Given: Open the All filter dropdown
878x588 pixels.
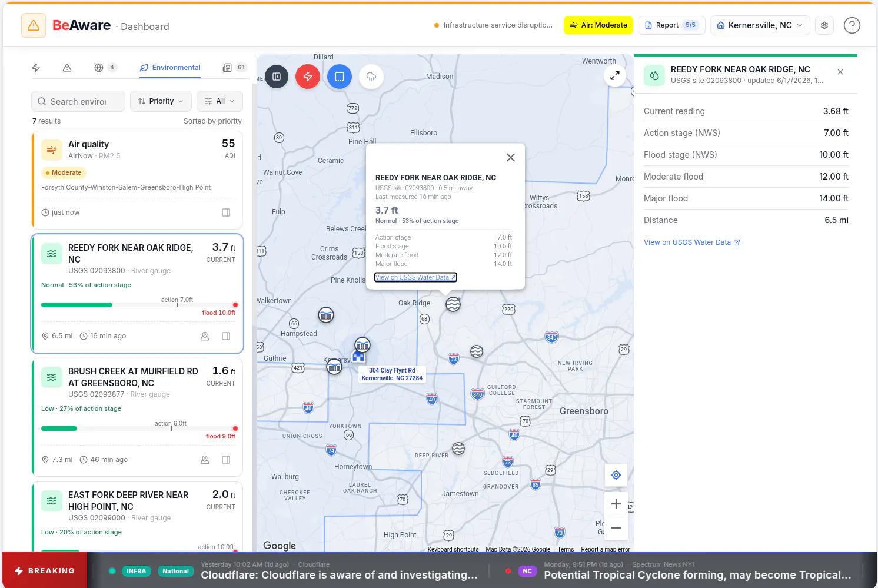Looking at the screenshot, I should point(219,101).
